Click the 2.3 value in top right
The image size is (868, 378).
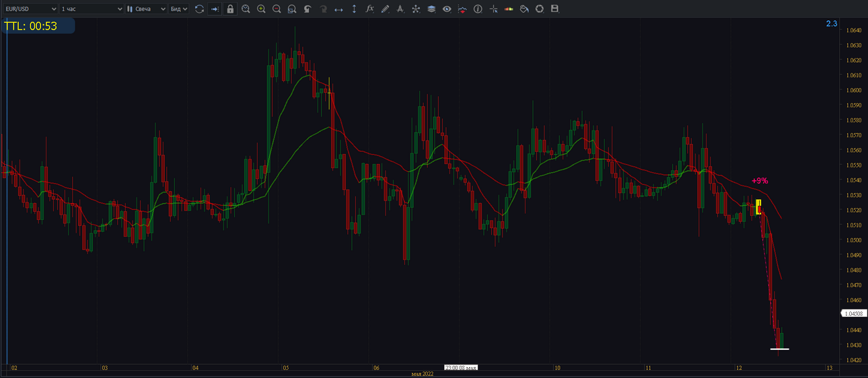[832, 24]
